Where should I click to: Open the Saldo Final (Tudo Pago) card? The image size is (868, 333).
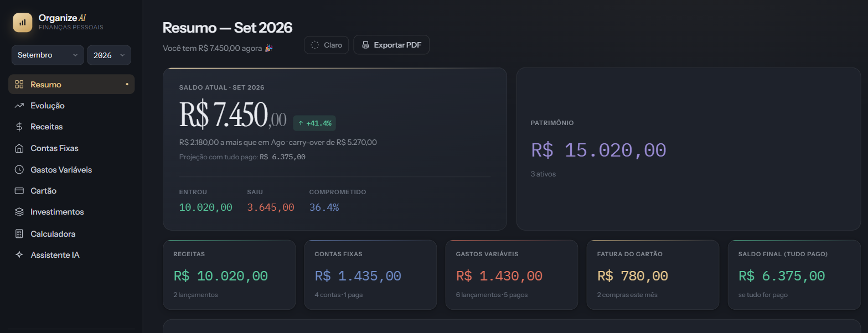tap(794, 274)
